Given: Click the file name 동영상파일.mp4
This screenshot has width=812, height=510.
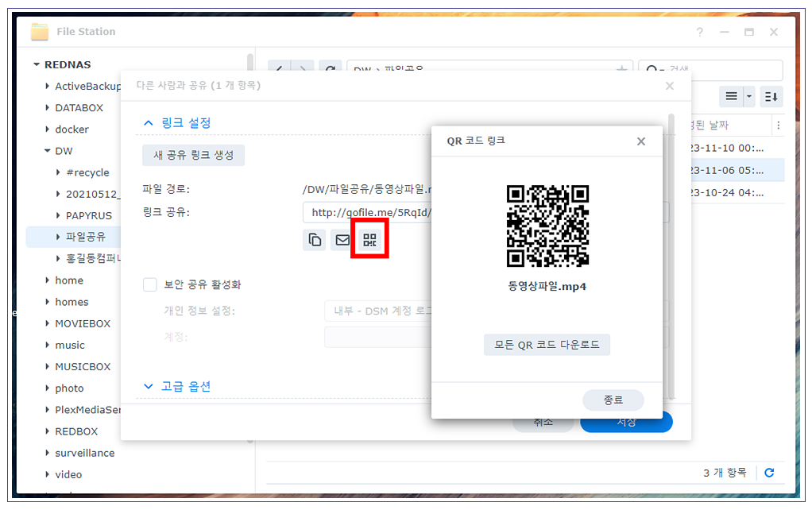Looking at the screenshot, I should point(547,286).
